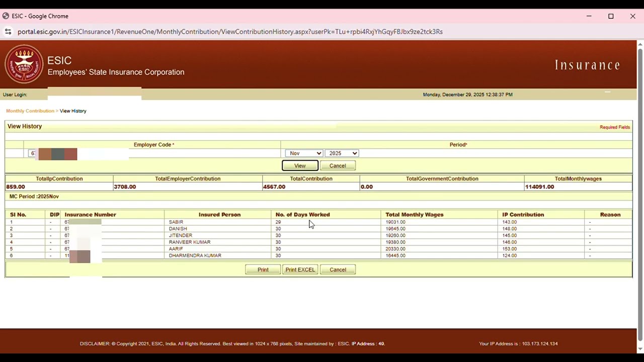Viewport: 644px width, 362px height.
Task: Click TotalGovernmentContribution value 0.00
Action: 367,187
